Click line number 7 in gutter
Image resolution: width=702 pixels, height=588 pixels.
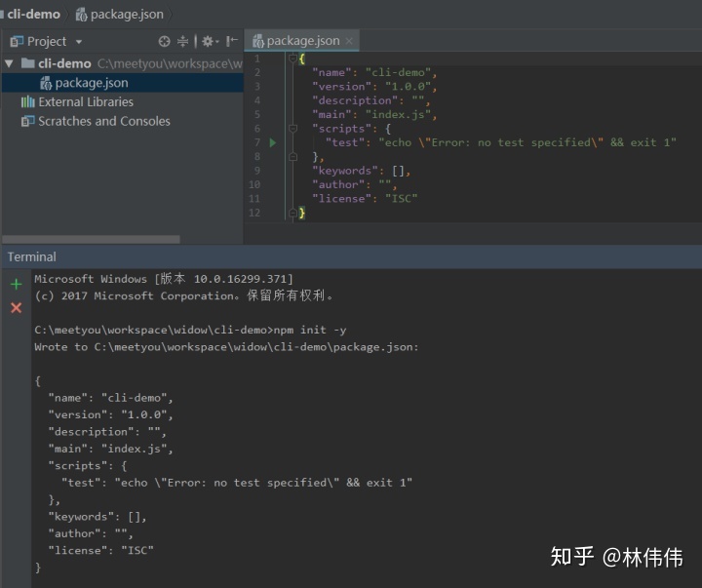point(257,142)
